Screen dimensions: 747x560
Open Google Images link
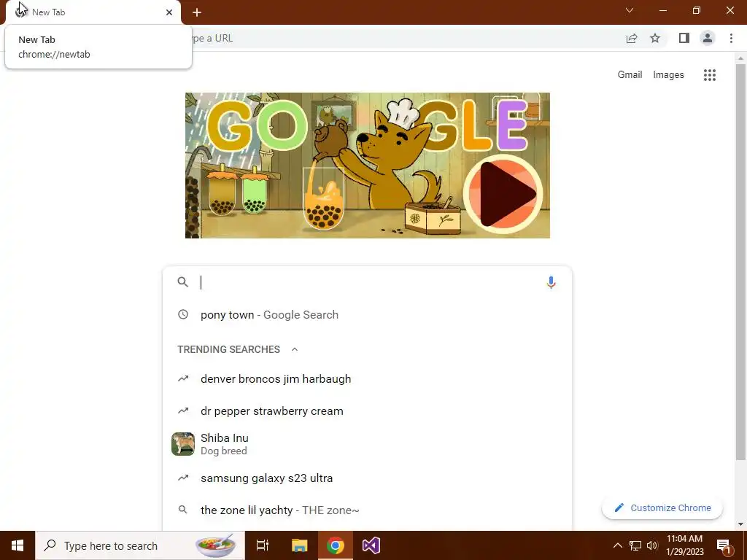point(668,75)
